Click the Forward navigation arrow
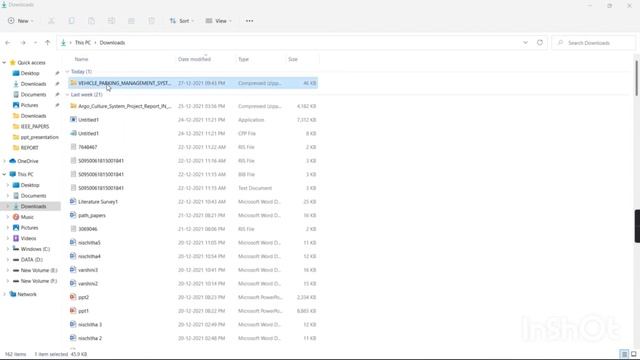Viewport: 640px width, 360px height. tap(23, 43)
